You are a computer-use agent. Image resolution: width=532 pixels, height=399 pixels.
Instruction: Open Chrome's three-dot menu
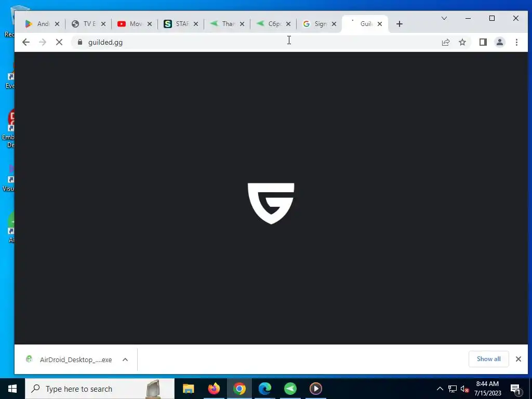click(x=516, y=42)
